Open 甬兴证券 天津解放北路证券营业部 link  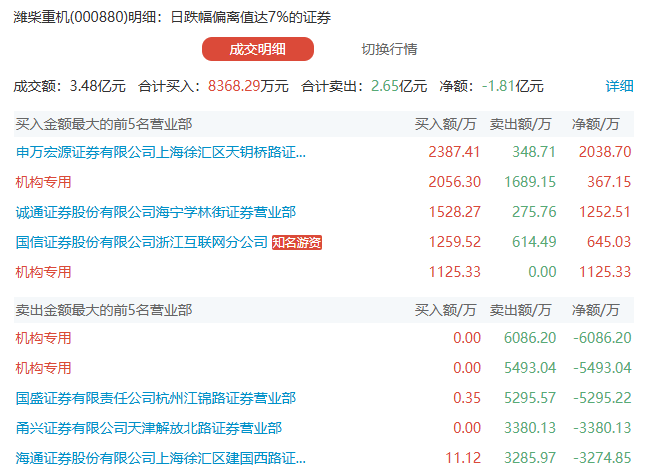click(149, 428)
